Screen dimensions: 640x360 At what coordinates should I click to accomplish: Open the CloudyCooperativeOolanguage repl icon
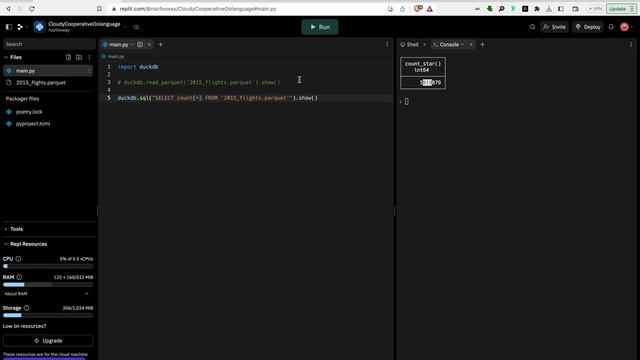[40, 27]
